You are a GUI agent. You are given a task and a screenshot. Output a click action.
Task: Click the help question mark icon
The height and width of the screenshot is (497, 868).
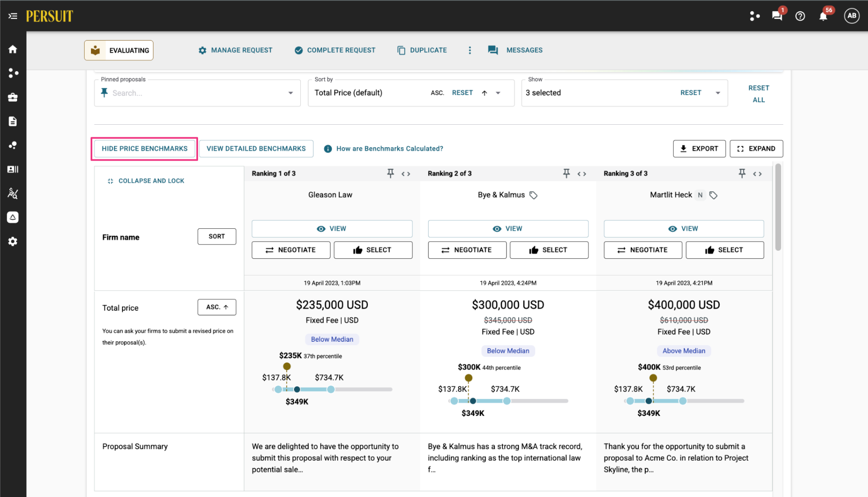(800, 16)
